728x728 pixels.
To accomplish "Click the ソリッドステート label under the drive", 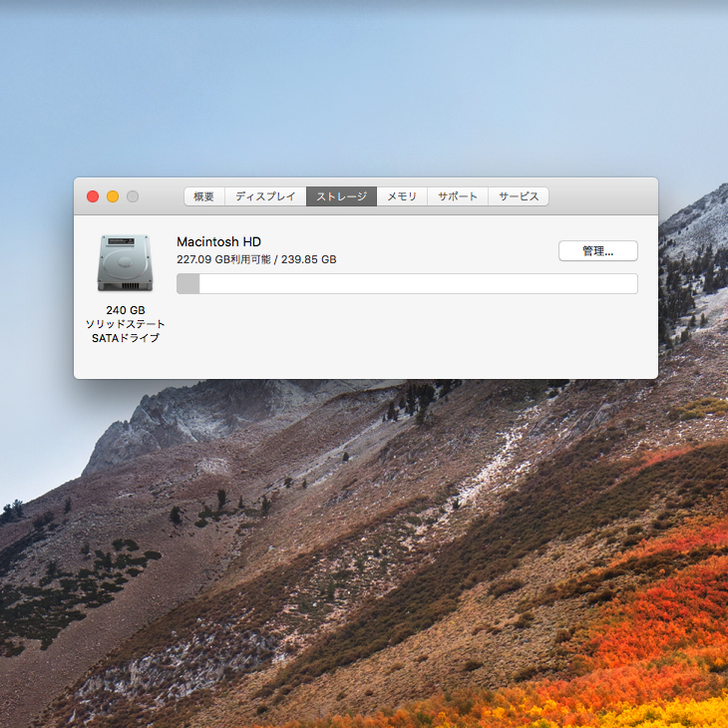I will click(x=126, y=324).
